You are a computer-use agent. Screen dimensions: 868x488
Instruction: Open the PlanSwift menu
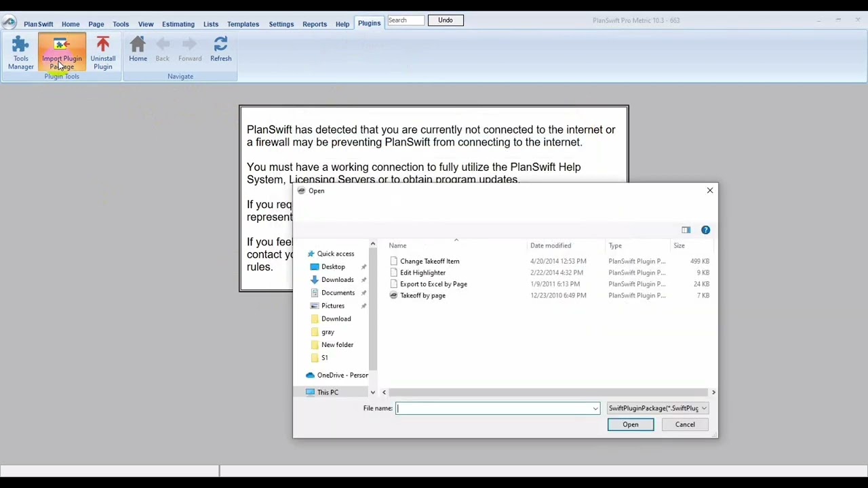(x=38, y=24)
